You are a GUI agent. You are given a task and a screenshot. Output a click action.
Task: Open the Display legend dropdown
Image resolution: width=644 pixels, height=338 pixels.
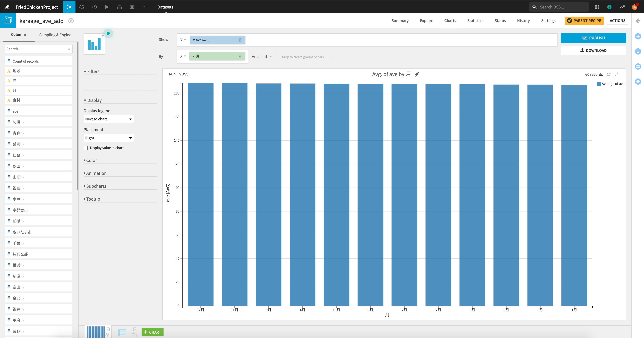[x=108, y=119]
